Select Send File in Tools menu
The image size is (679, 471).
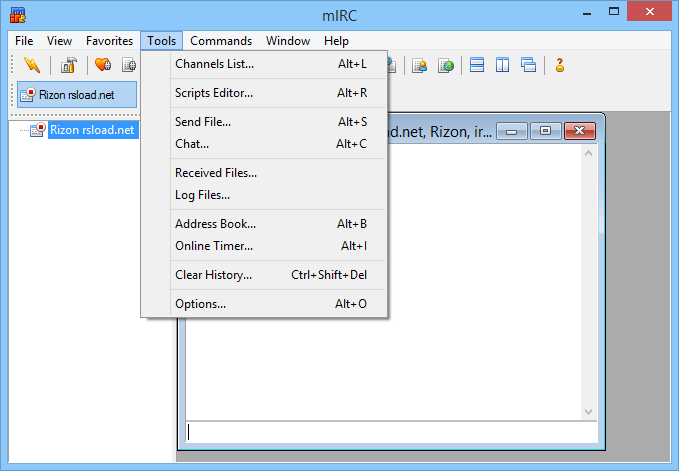264,122
